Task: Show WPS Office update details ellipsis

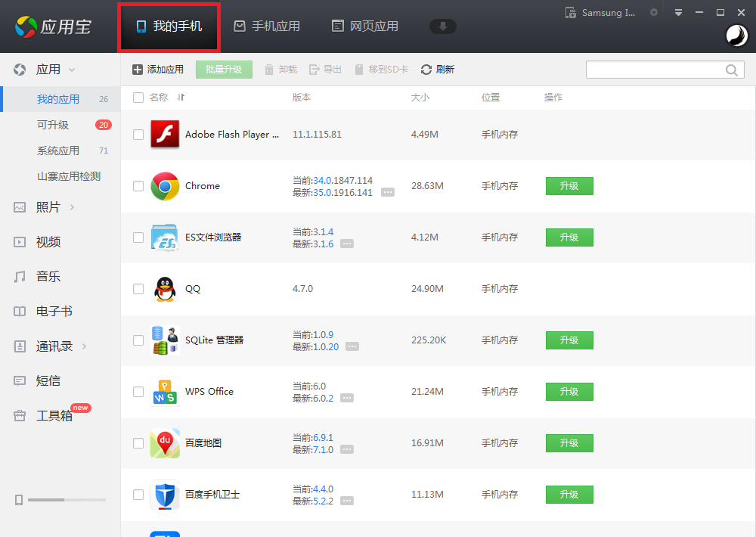Action: 347,398
